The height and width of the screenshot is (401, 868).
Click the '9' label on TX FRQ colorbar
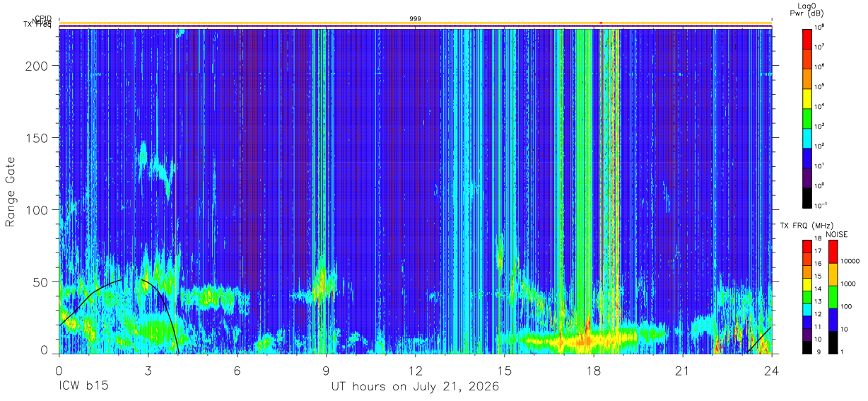(819, 351)
